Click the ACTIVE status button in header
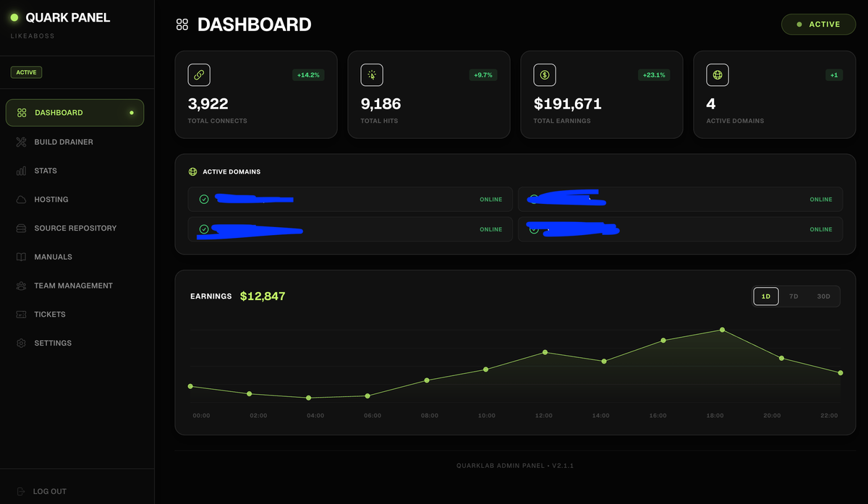The image size is (868, 504). (x=818, y=24)
